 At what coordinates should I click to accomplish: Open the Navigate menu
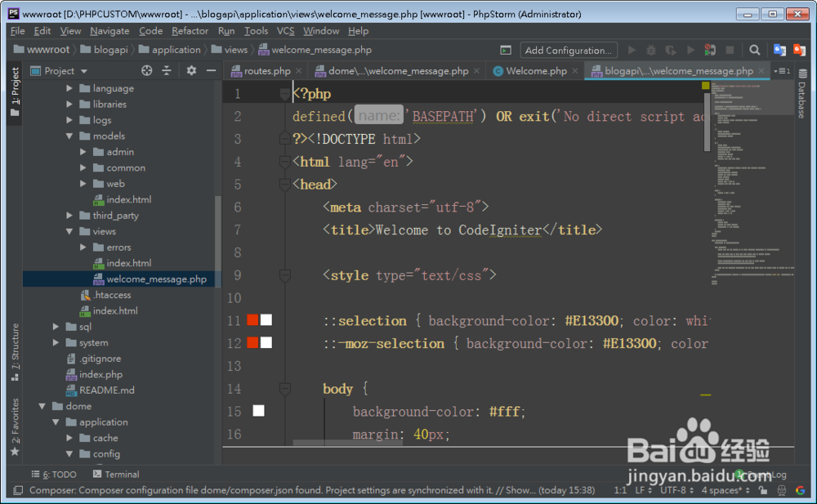click(x=109, y=31)
